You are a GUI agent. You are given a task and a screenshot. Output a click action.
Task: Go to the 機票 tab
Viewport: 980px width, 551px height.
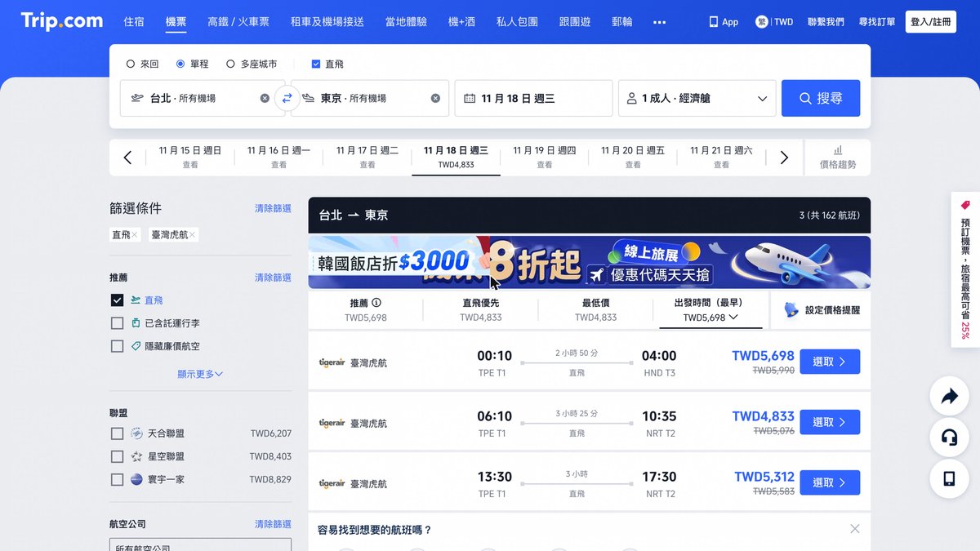(x=176, y=22)
